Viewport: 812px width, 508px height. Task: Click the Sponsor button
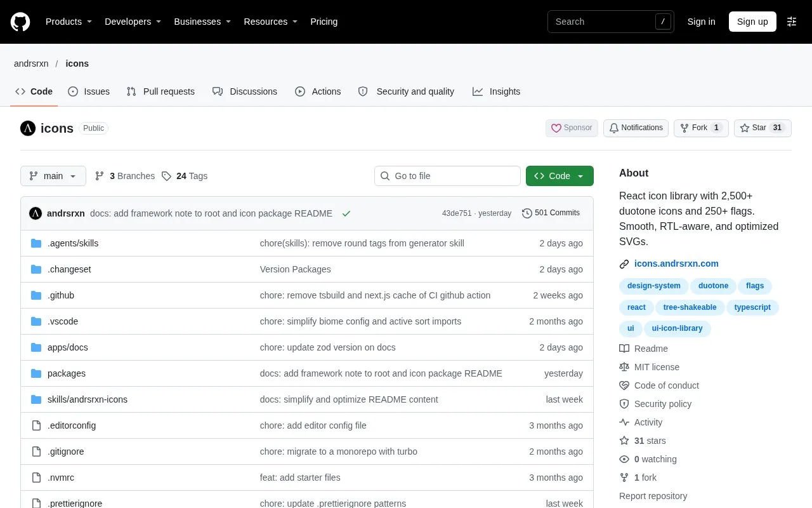click(x=572, y=128)
